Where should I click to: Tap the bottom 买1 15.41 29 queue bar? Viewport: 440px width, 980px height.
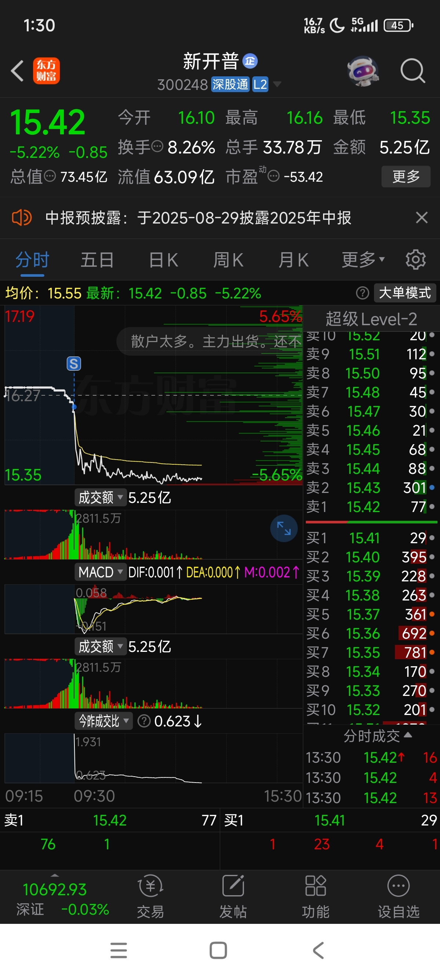point(330,821)
